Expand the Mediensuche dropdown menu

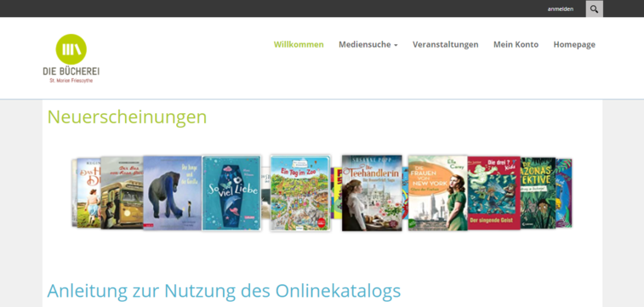tap(368, 44)
